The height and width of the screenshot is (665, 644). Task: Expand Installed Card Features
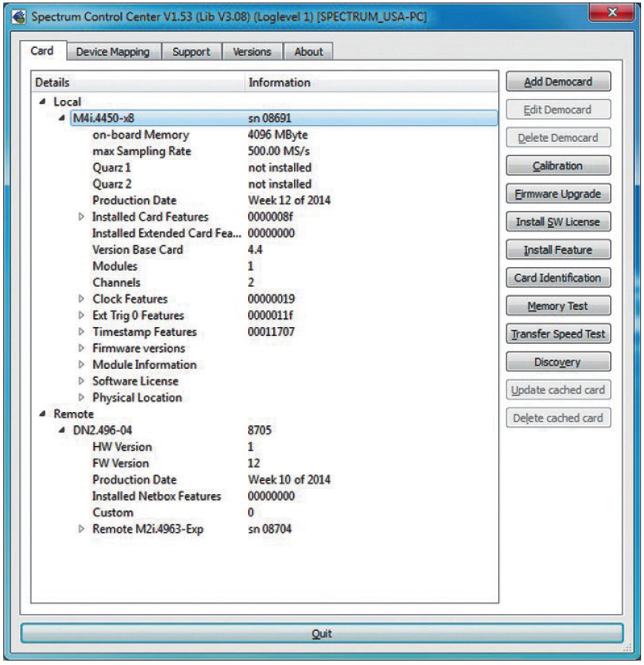point(81,217)
